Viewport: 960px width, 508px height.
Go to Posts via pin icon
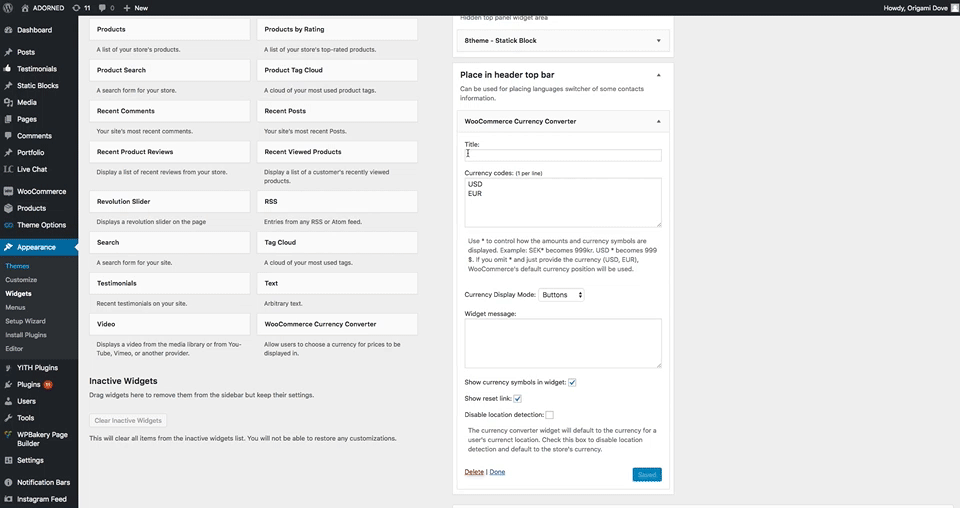click(9, 52)
